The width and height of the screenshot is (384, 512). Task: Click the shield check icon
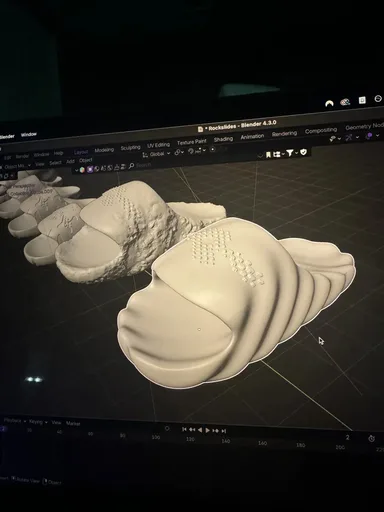(x=303, y=152)
